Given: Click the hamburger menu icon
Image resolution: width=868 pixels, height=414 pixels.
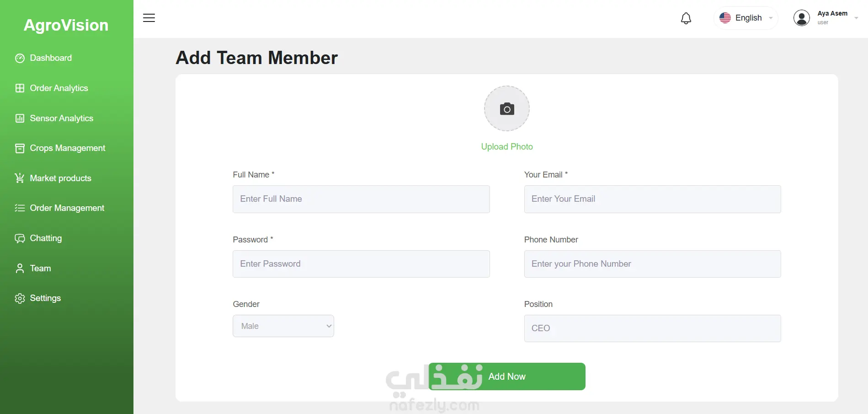Looking at the screenshot, I should [x=149, y=18].
